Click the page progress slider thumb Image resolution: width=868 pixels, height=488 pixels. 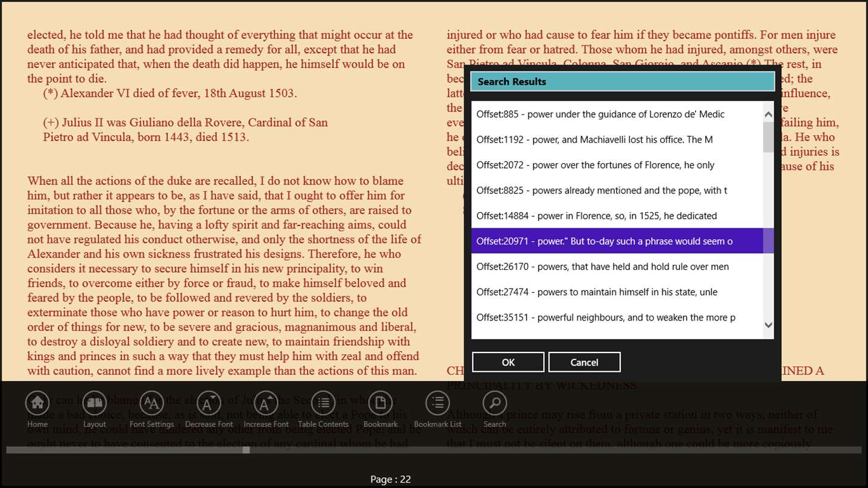tap(246, 449)
